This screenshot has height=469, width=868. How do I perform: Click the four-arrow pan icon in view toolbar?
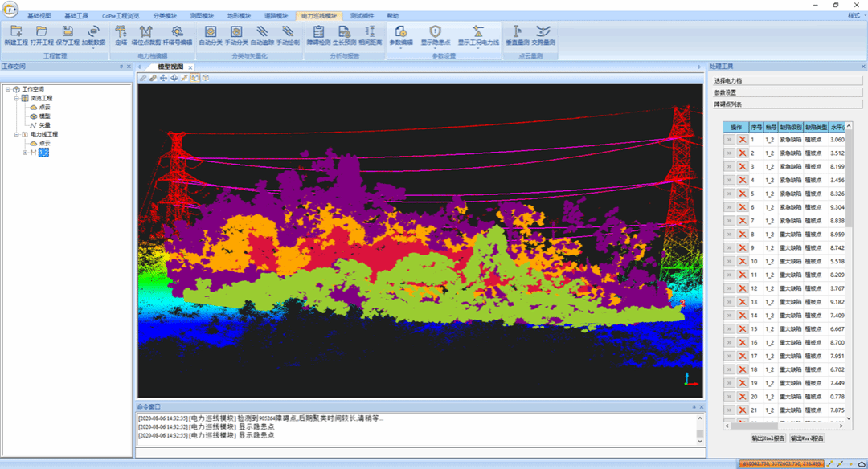point(163,78)
